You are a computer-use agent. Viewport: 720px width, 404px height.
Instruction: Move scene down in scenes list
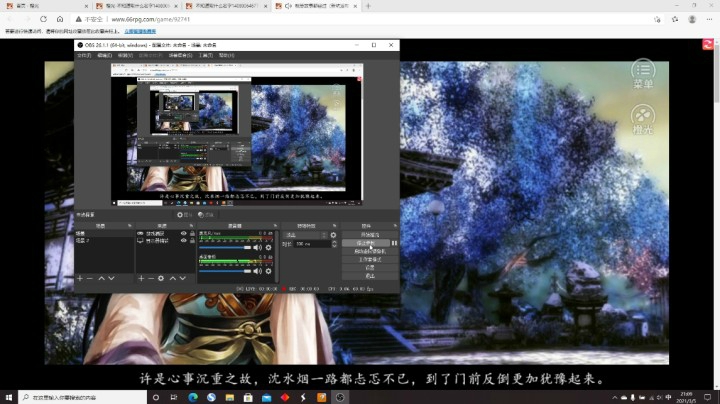pyautogui.click(x=111, y=278)
